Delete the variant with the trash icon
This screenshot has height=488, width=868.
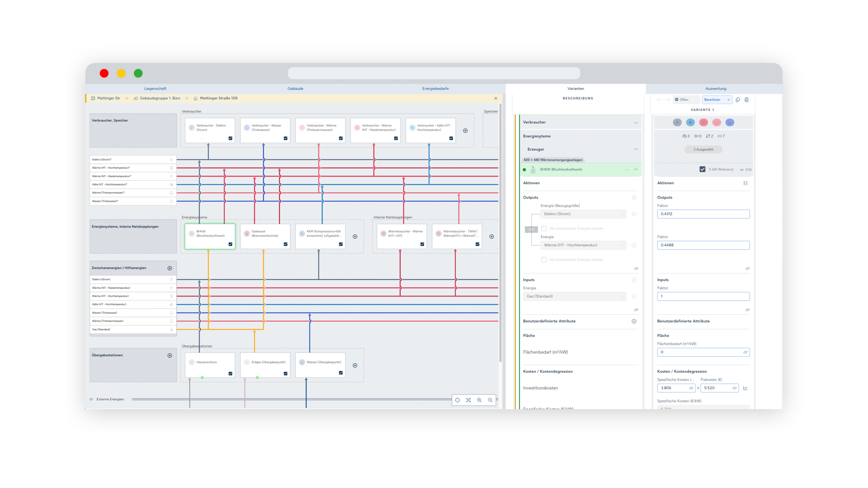coord(746,100)
